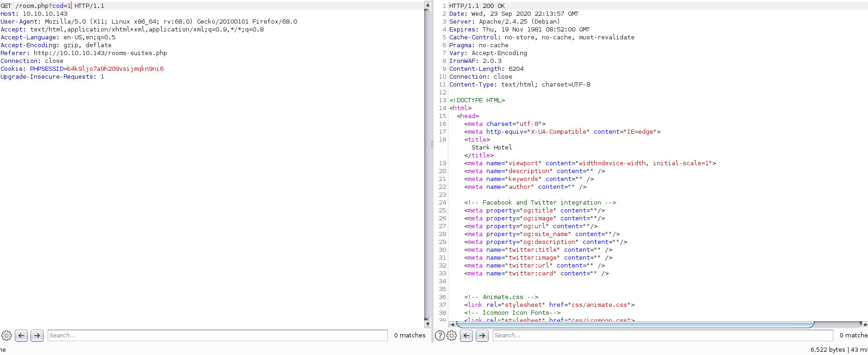Image resolution: width=868 pixels, height=355 pixels.
Task: Click response horizontal scrollbar left arrow
Action: pyautogui.click(x=452, y=324)
